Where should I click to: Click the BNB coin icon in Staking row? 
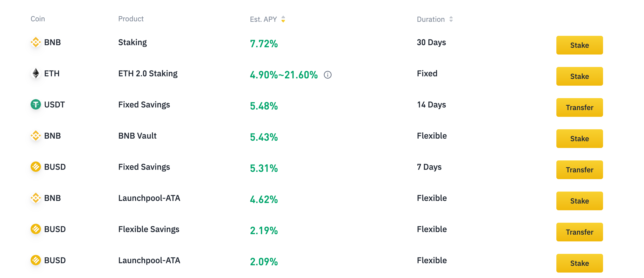tap(36, 42)
